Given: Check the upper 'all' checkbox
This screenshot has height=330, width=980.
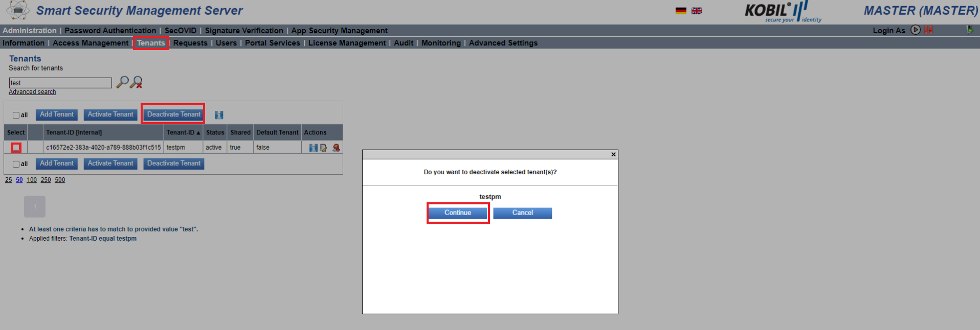Looking at the screenshot, I should [x=16, y=115].
